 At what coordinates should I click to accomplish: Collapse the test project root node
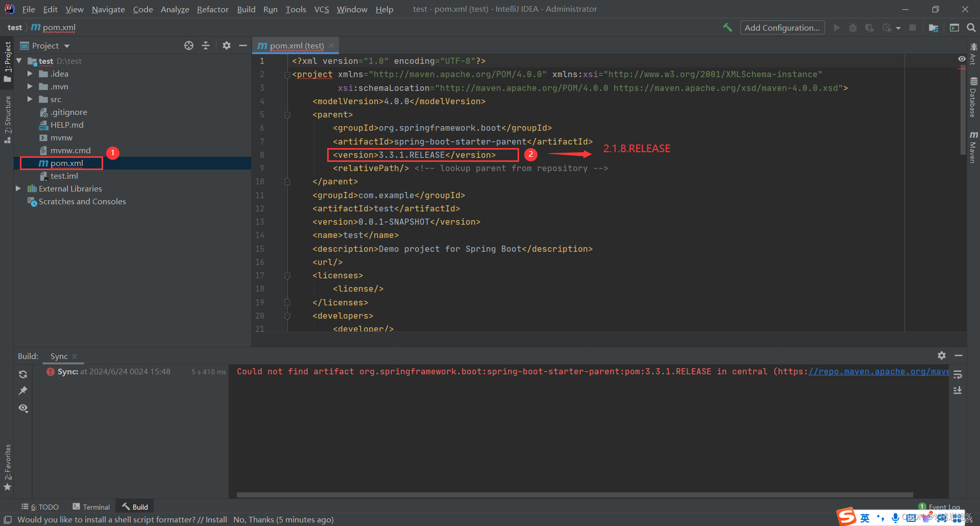point(19,61)
